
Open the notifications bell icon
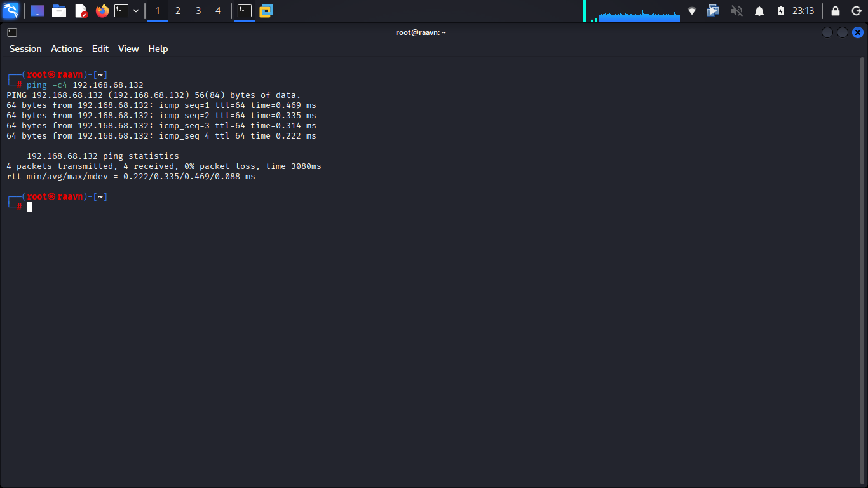tap(759, 11)
